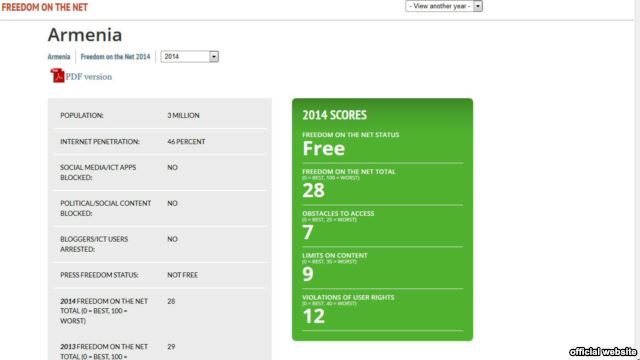Click the 'INTERNET PENETRATION:' label
This screenshot has height=360, width=640.
[100, 142]
